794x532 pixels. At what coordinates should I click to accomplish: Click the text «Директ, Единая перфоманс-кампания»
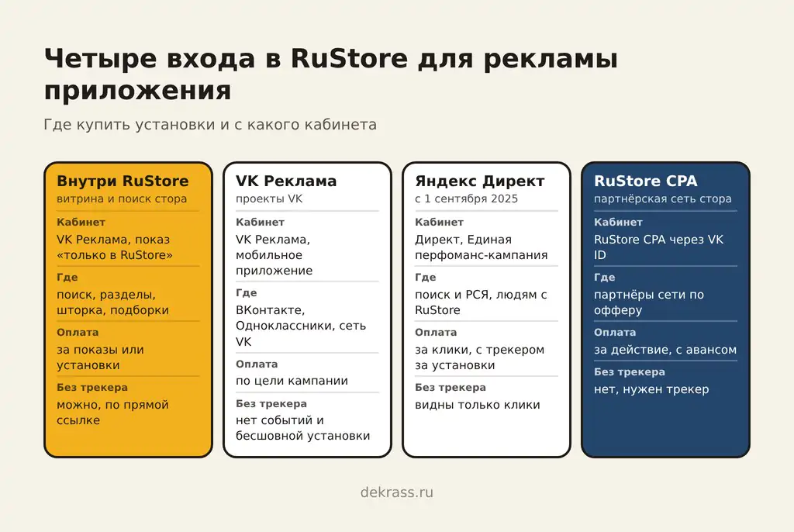tap(481, 247)
